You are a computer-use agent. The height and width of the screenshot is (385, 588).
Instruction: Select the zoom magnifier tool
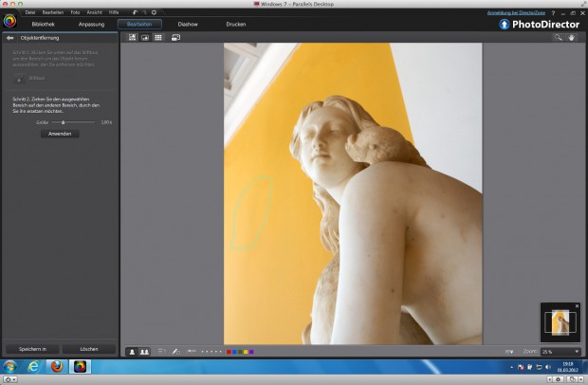coord(558,38)
